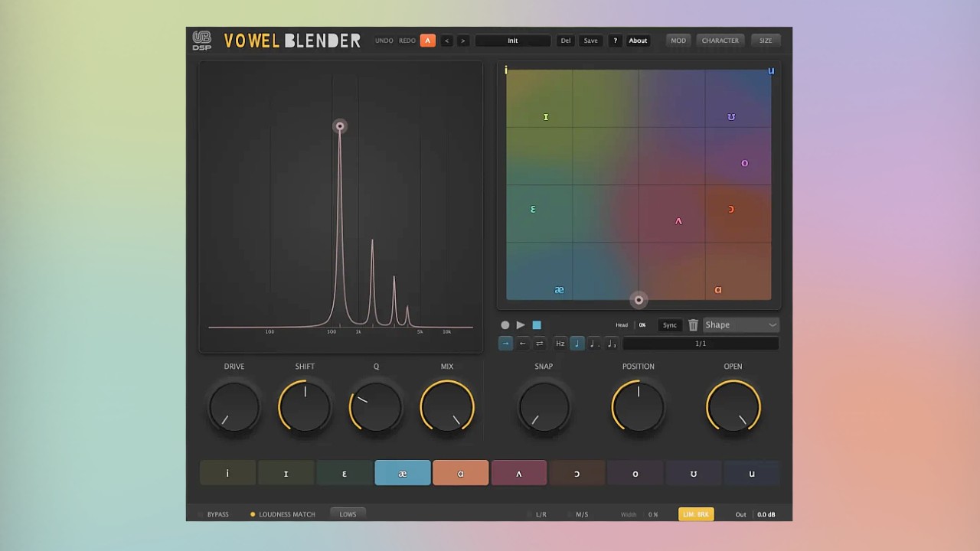Open the Shape dropdown
This screenshot has height=551, width=980.
(x=740, y=325)
